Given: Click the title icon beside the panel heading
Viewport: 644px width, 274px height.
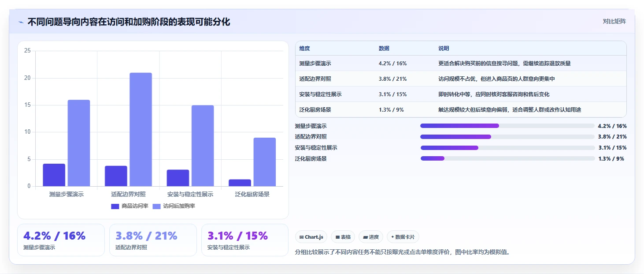Looking at the screenshot, I should (21, 22).
